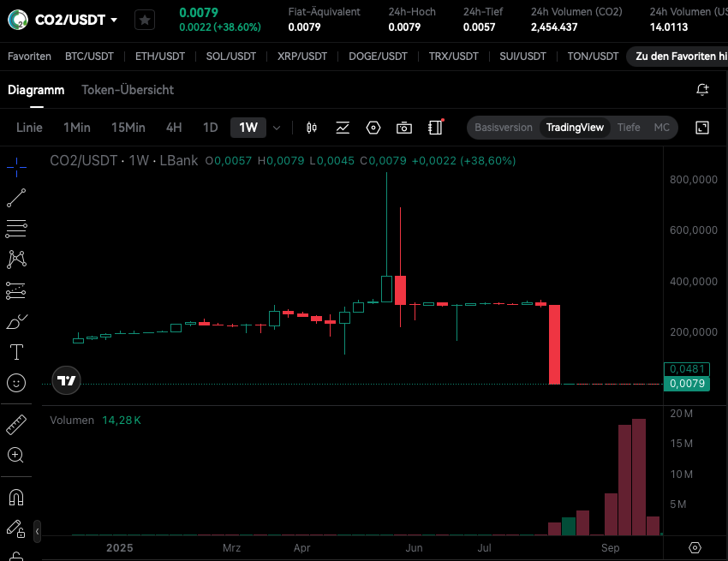Open the Token-Übersicht tab
Viewport: 728px width, 561px height.
(x=128, y=90)
